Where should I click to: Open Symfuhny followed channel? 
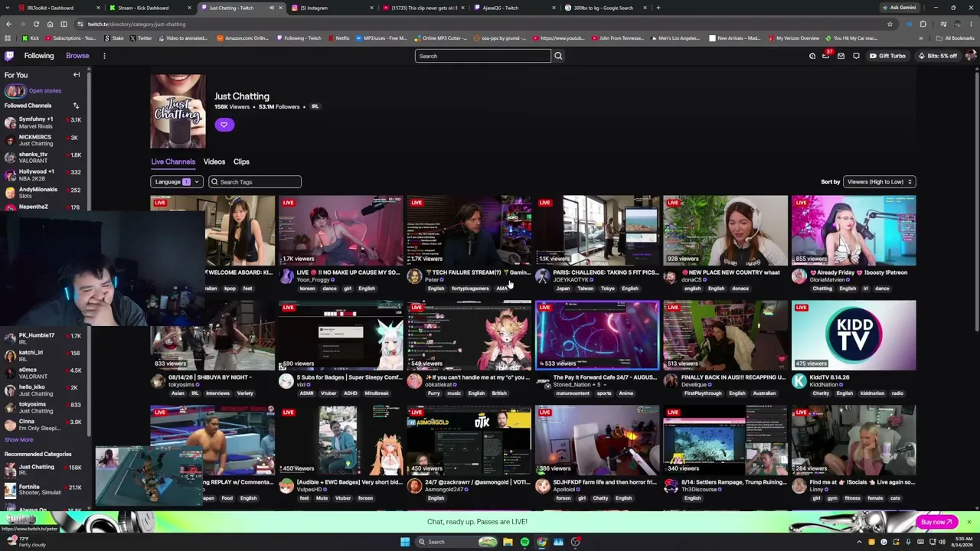click(44, 122)
